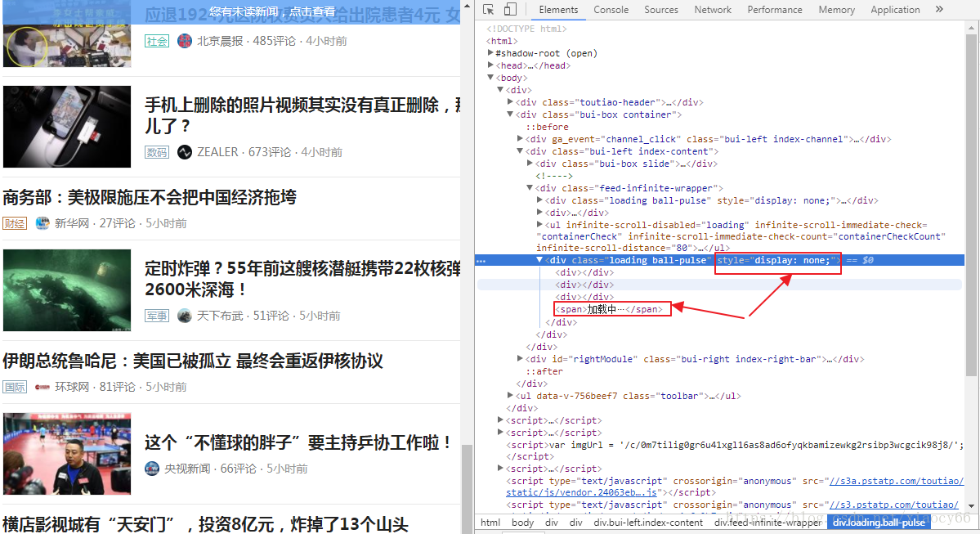Viewport: 980px width, 534px height.
Task: Open the Ministry of Commerce article headline
Action: coord(150,198)
